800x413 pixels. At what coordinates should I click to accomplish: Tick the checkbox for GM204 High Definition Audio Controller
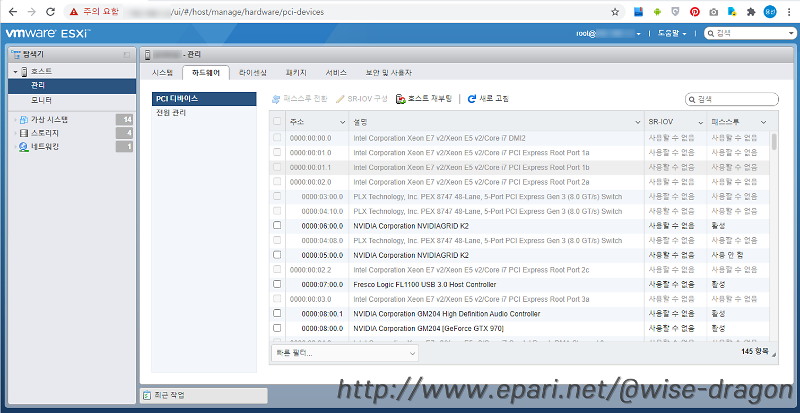coord(277,313)
